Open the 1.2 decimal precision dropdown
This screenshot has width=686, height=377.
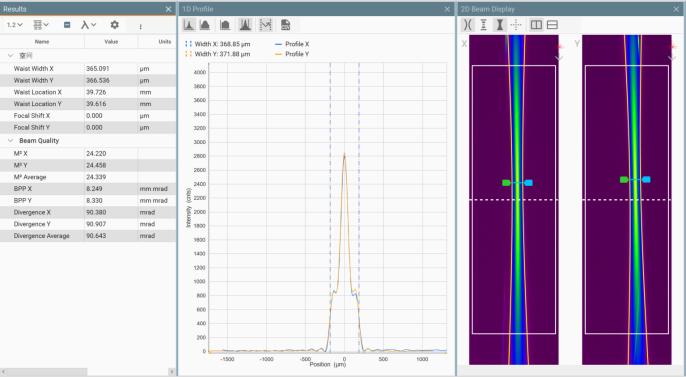(14, 25)
